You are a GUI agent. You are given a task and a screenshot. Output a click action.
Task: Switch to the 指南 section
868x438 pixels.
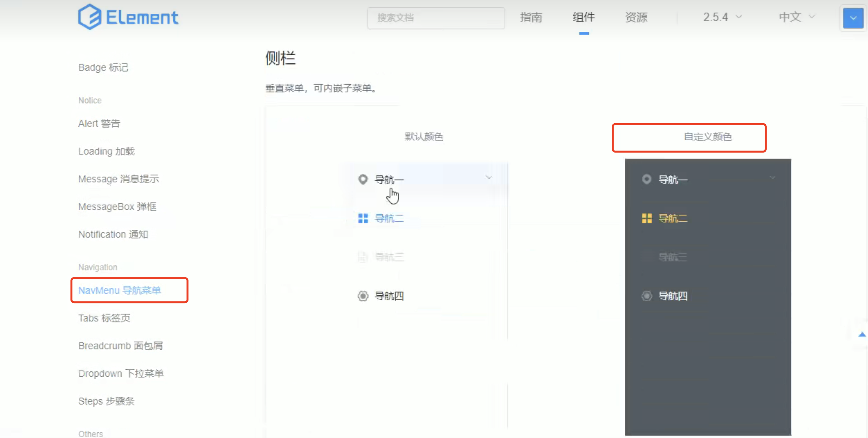pyautogui.click(x=531, y=17)
